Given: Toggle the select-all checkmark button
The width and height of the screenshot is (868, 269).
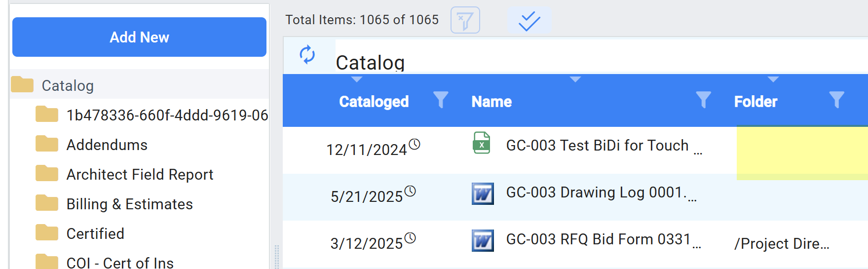Looking at the screenshot, I should click(x=529, y=21).
